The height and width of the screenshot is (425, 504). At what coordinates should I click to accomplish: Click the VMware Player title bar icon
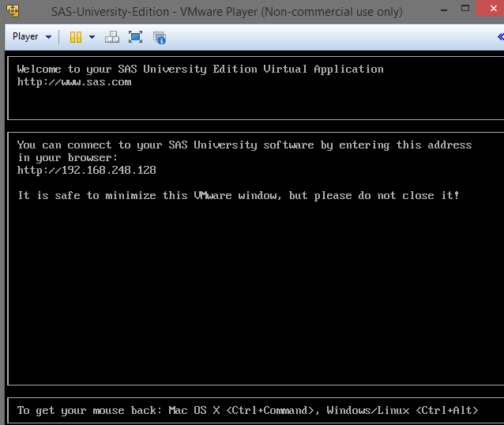coord(13,11)
